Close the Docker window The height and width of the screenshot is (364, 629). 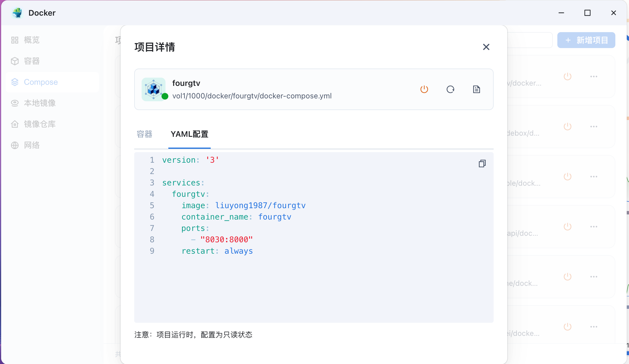point(613,13)
